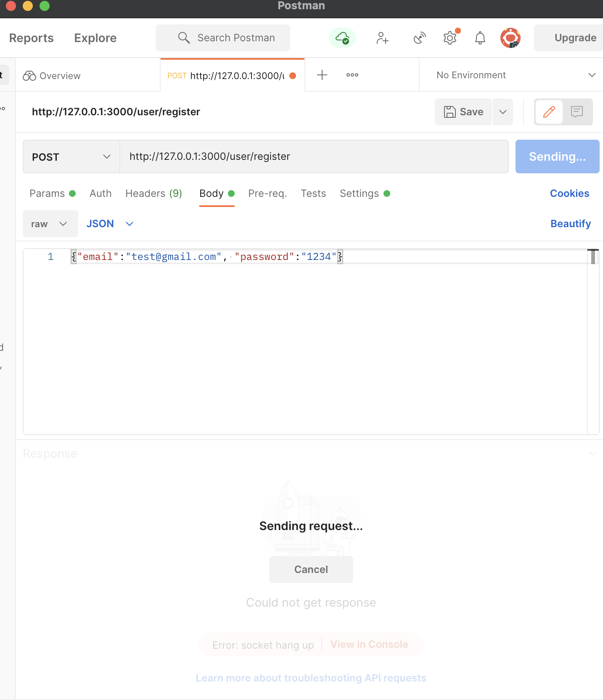
Task: Click the cloud sync status icon
Action: tap(342, 38)
